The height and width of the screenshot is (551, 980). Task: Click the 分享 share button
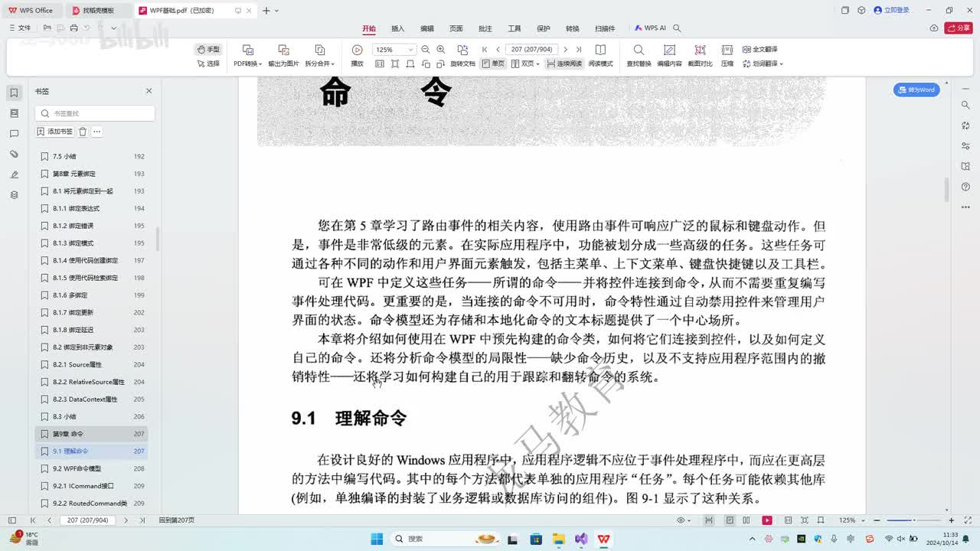pos(959,28)
